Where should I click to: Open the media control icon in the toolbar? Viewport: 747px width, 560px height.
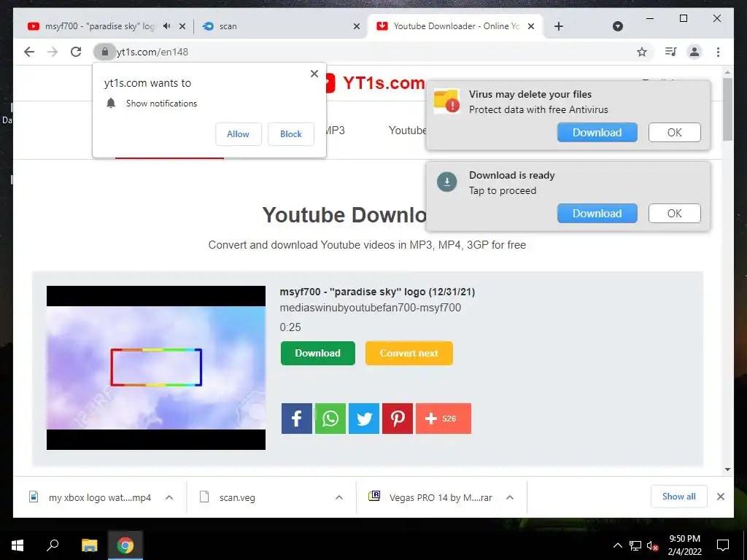tap(670, 52)
